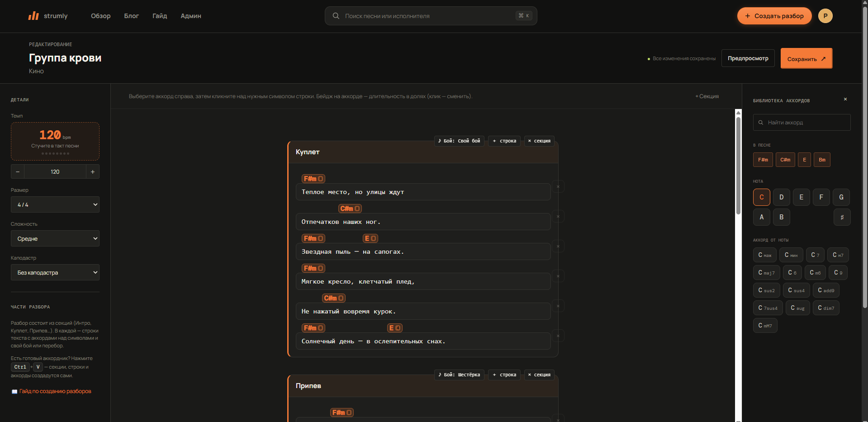This screenshot has height=422, width=868.
Task: Click F#m chord chip above 'Солнечный день' line
Action: tap(313, 328)
